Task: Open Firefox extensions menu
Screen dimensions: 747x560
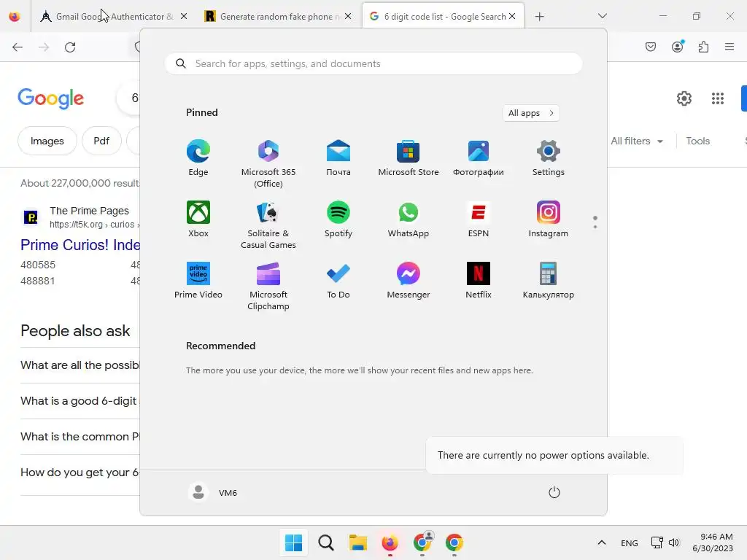Action: (703, 47)
